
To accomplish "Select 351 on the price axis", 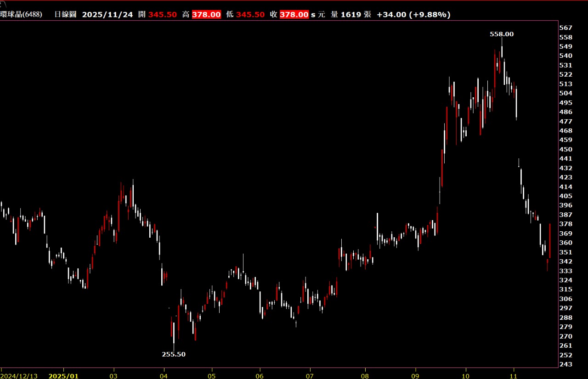I will tap(566, 252).
